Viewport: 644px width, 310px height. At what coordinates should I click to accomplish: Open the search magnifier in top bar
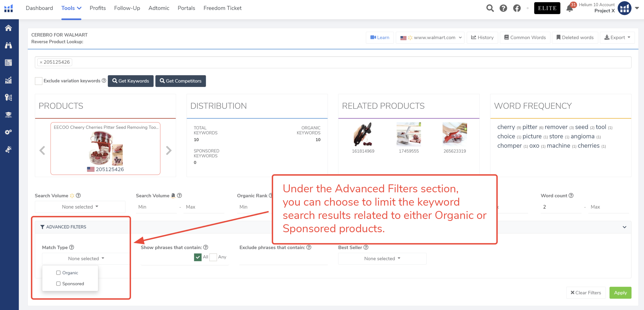click(x=490, y=8)
